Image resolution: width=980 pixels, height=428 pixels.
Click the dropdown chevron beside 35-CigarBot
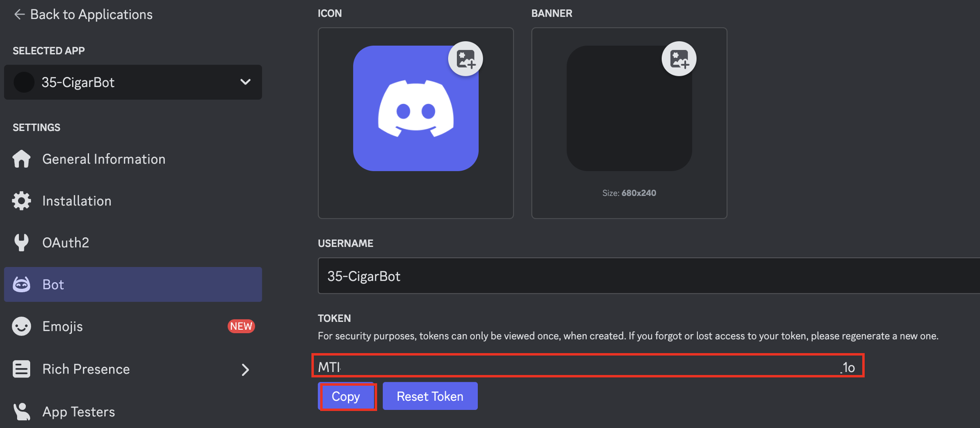[x=245, y=82]
